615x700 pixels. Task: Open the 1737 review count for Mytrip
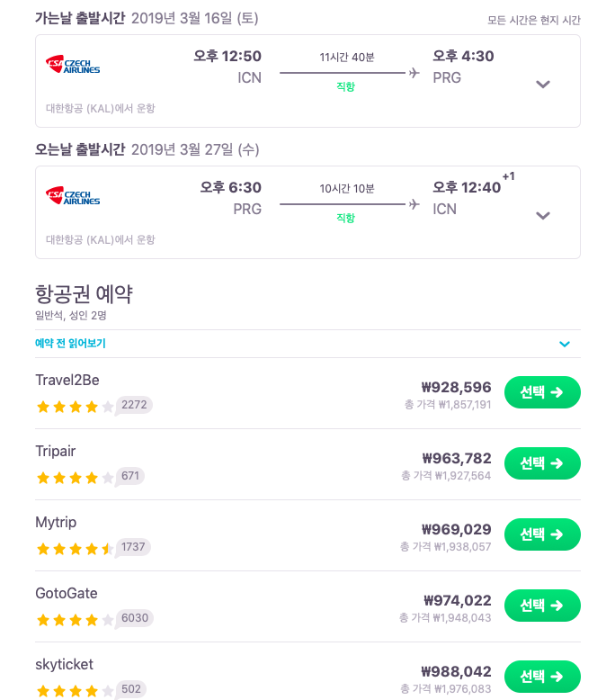tap(133, 547)
